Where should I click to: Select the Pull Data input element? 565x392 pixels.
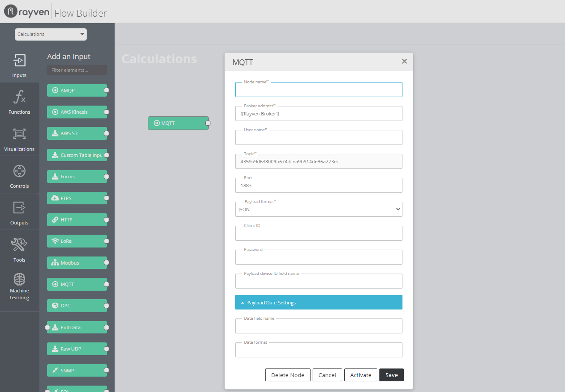[77, 327]
